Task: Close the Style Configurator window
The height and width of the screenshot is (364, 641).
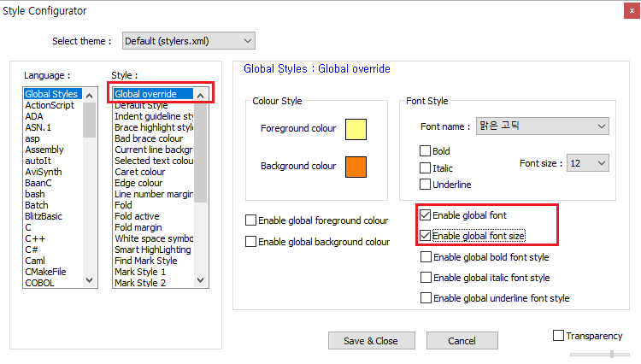Action: coord(632,10)
